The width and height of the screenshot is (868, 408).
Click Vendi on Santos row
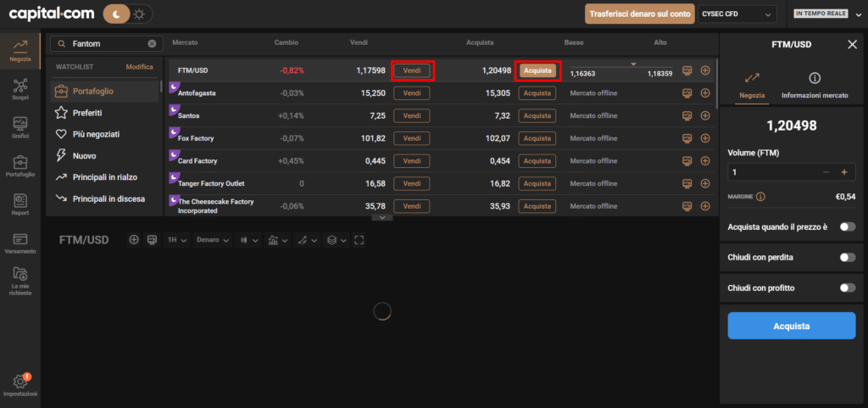pos(412,115)
